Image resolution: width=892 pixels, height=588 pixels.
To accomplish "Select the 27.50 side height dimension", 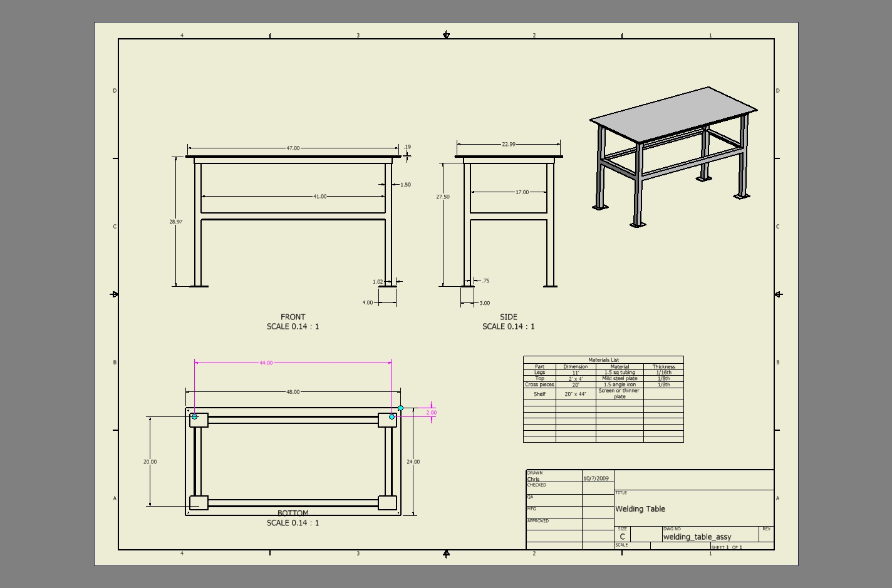I will click(442, 197).
